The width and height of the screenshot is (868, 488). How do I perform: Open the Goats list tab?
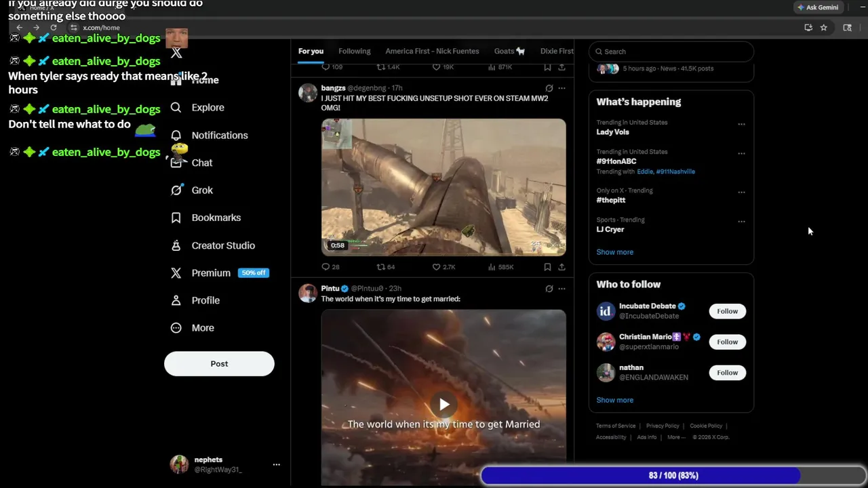point(509,51)
